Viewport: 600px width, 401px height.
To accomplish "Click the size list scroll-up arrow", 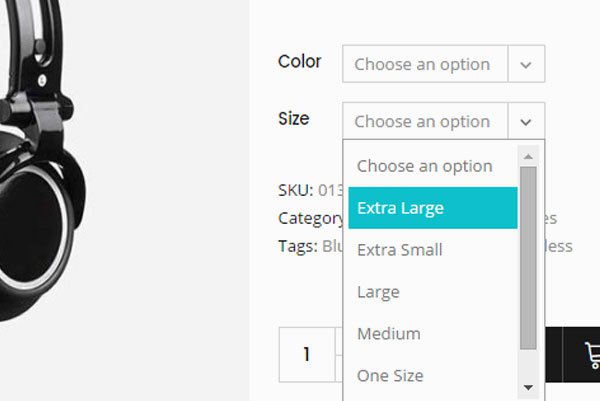I will pos(528,155).
